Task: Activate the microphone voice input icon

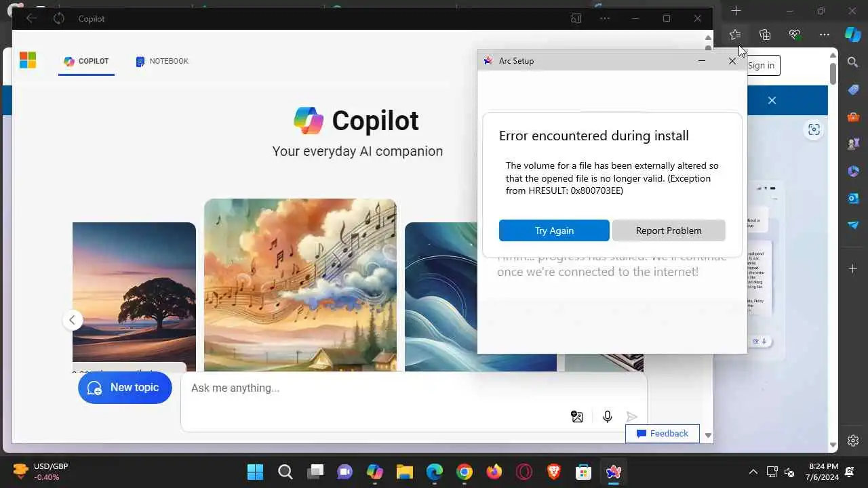Action: tap(608, 417)
